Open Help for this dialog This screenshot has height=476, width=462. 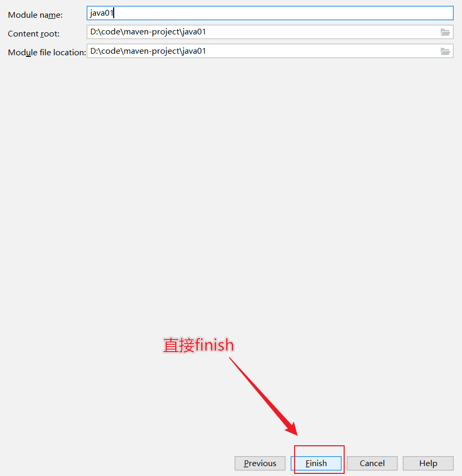coord(428,463)
